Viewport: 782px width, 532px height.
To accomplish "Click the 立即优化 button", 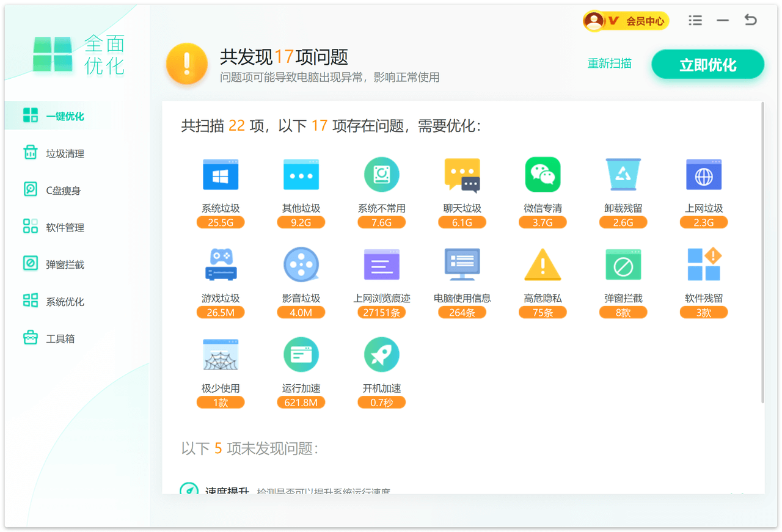I will [707, 65].
